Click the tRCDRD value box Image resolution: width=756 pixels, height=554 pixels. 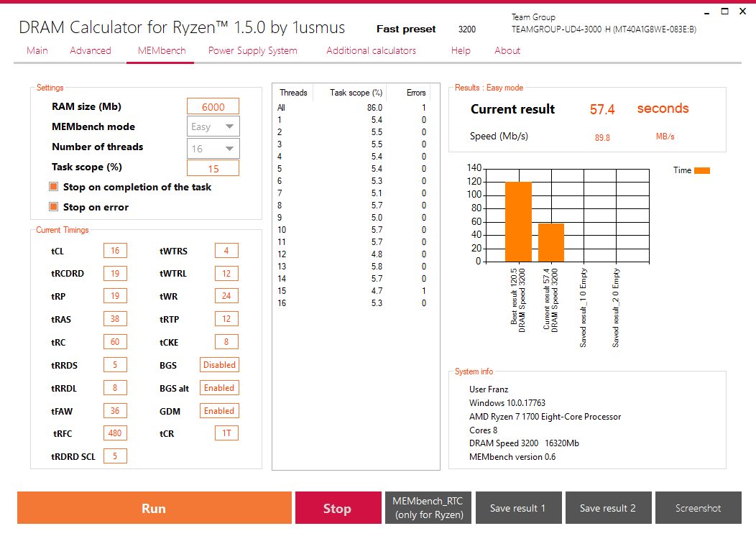coord(115,273)
